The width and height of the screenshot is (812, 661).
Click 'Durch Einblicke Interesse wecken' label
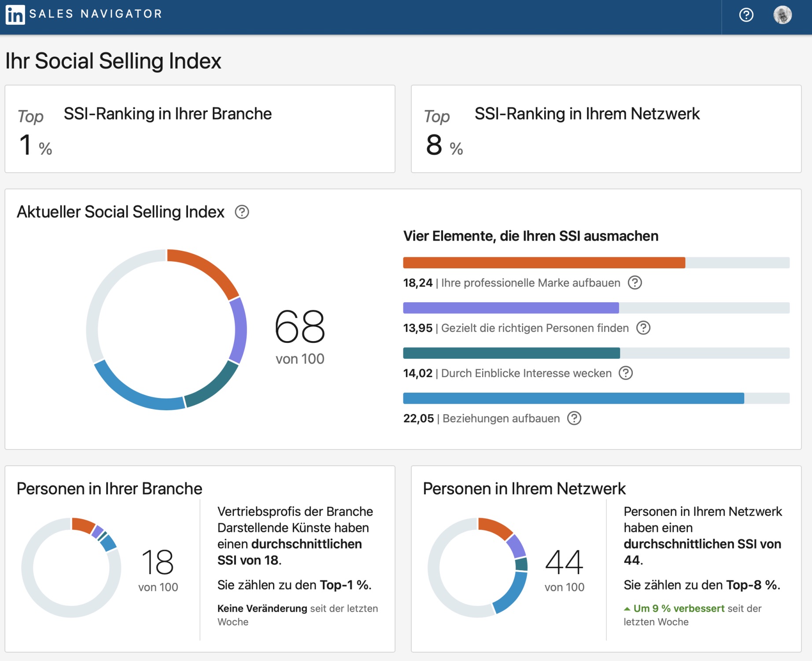[526, 373]
